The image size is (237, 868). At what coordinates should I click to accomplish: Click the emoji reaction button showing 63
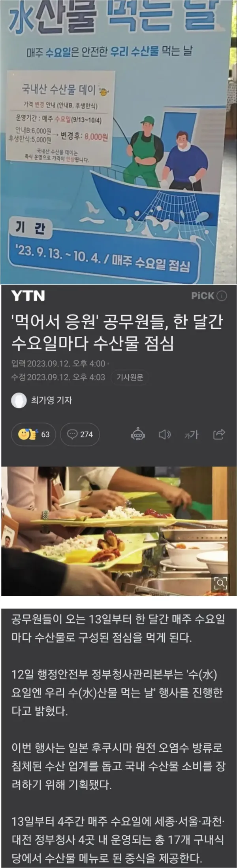34,434
